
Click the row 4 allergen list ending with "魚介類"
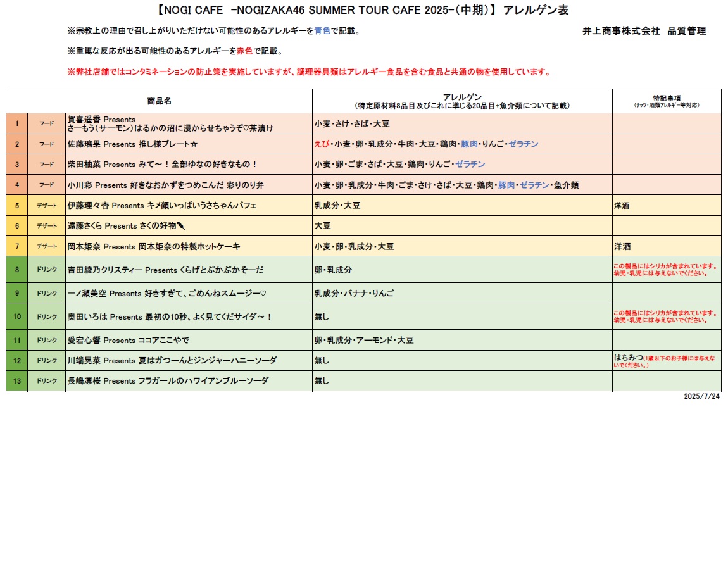462,185
